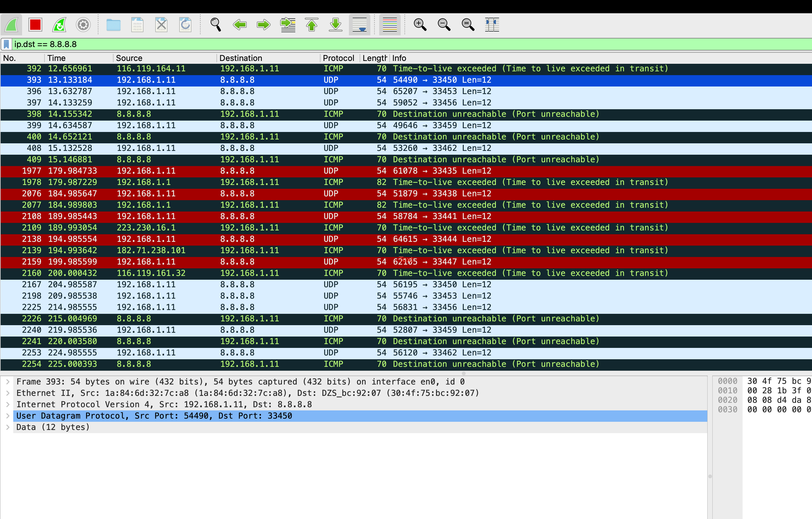Save the capture file icon
812x519 pixels.
point(137,25)
